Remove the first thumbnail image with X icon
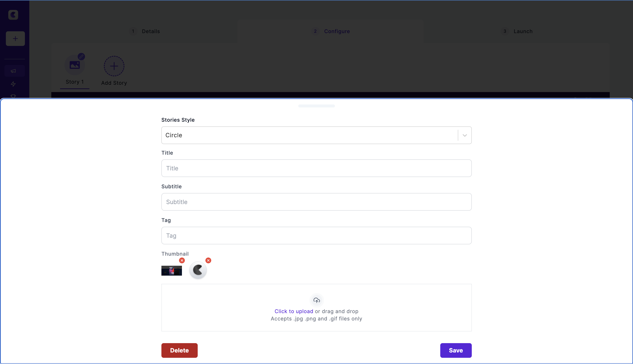Image resolution: width=633 pixels, height=364 pixels. pyautogui.click(x=182, y=260)
